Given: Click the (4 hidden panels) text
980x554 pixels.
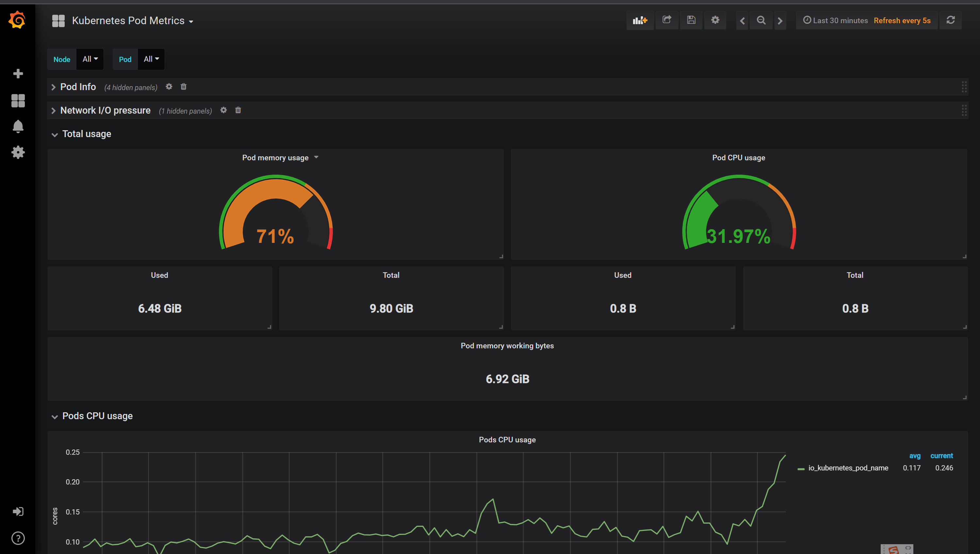Looking at the screenshot, I should [131, 87].
